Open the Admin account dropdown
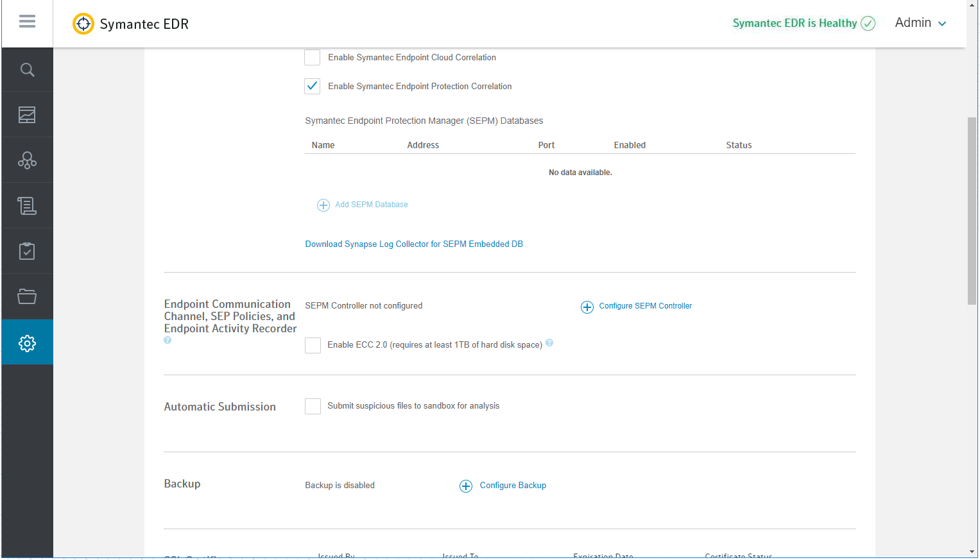Screen dimensions: 980x560 (920, 22)
